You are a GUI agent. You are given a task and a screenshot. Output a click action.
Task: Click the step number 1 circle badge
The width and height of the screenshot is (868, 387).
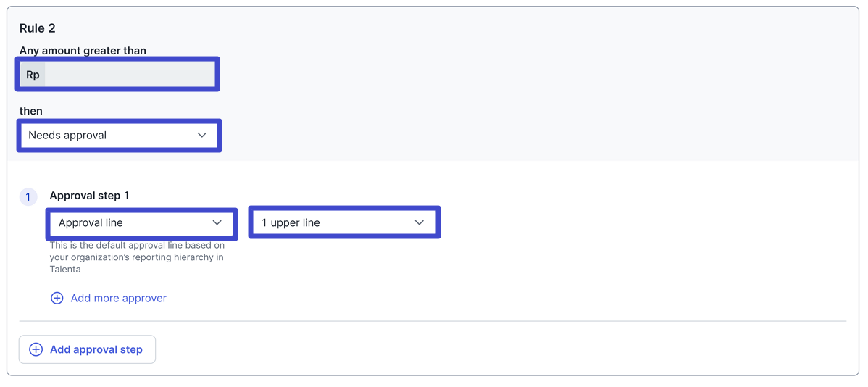pos(28,196)
